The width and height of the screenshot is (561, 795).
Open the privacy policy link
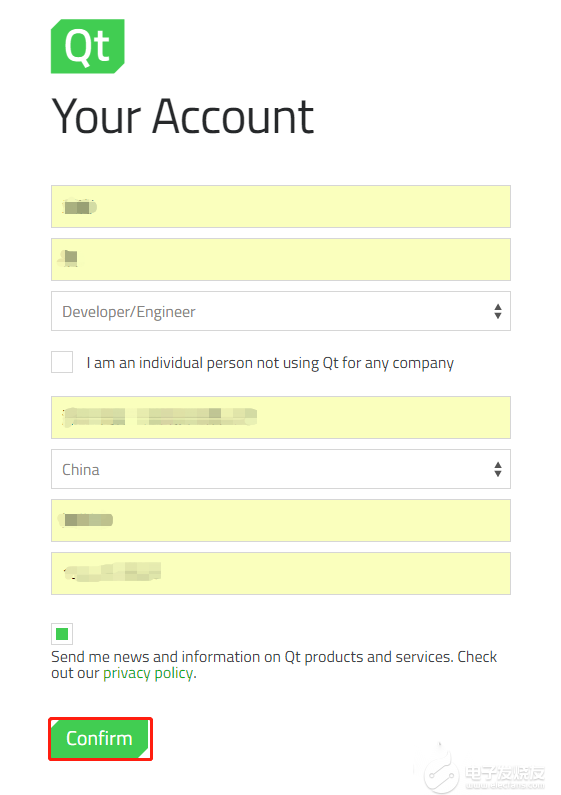pyautogui.click(x=148, y=673)
